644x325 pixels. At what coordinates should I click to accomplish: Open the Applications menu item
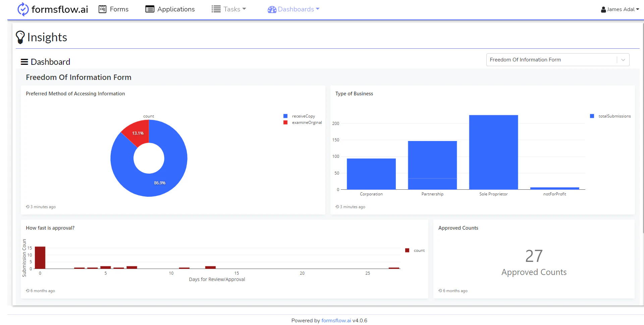(x=176, y=9)
